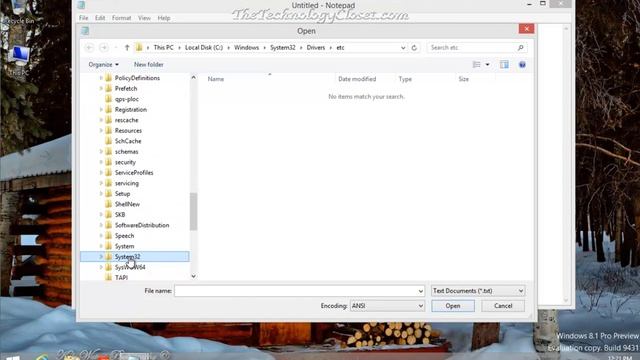Click the address bar folder icon
Viewport: 640px width, 360px height.
pyautogui.click(x=139, y=48)
